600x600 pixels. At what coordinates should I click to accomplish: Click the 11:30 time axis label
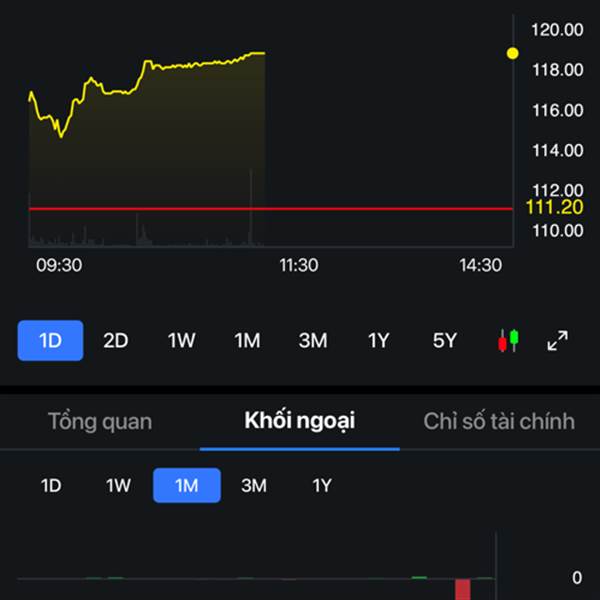click(298, 265)
